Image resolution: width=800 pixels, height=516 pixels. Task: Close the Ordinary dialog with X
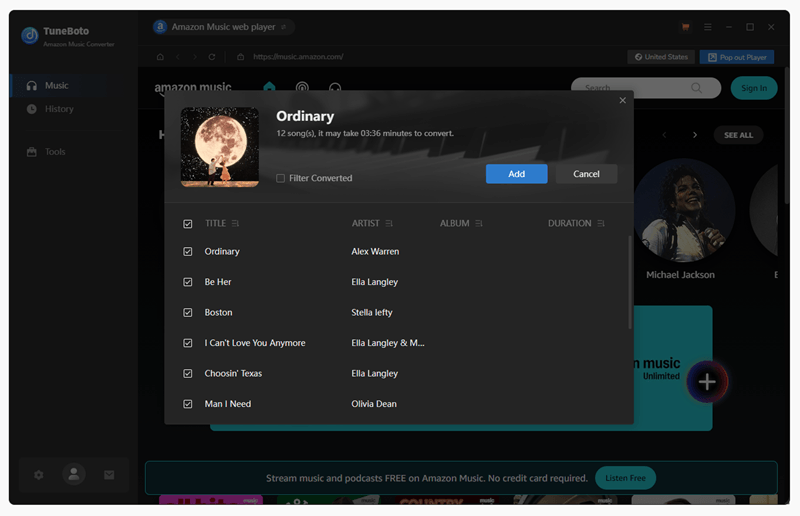622,100
